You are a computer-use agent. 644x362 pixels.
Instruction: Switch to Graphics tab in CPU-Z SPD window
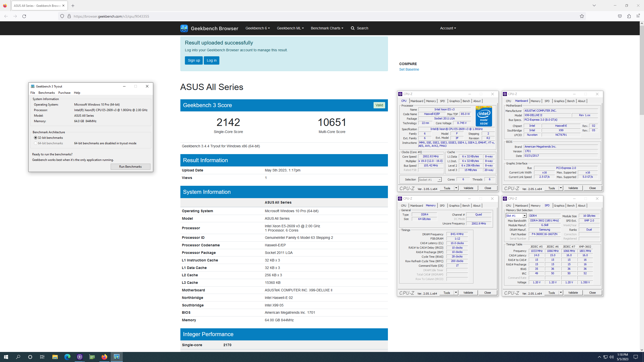tap(559, 206)
